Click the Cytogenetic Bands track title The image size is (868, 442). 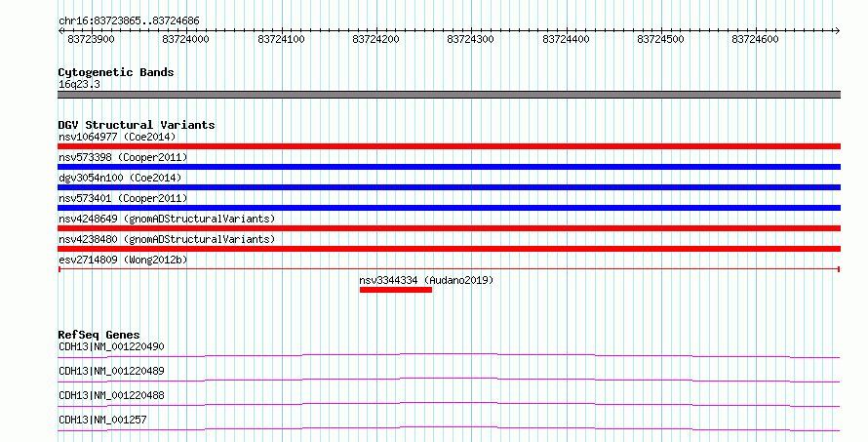click(x=116, y=72)
